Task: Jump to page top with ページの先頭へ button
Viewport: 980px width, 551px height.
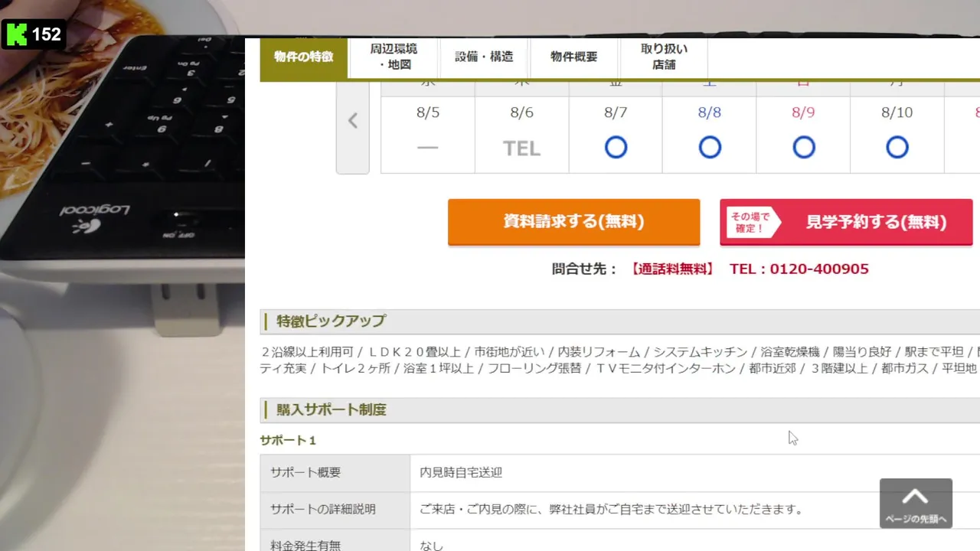Action: (916, 504)
